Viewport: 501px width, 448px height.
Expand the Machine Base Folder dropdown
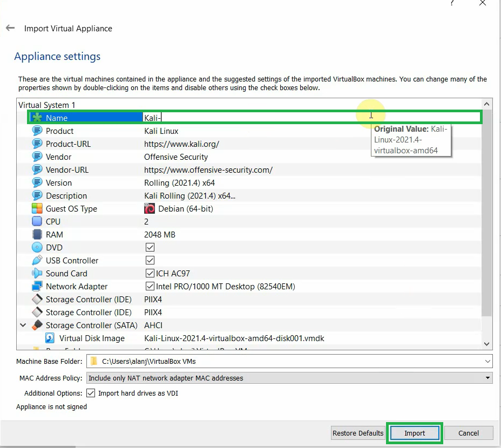[x=486, y=361]
